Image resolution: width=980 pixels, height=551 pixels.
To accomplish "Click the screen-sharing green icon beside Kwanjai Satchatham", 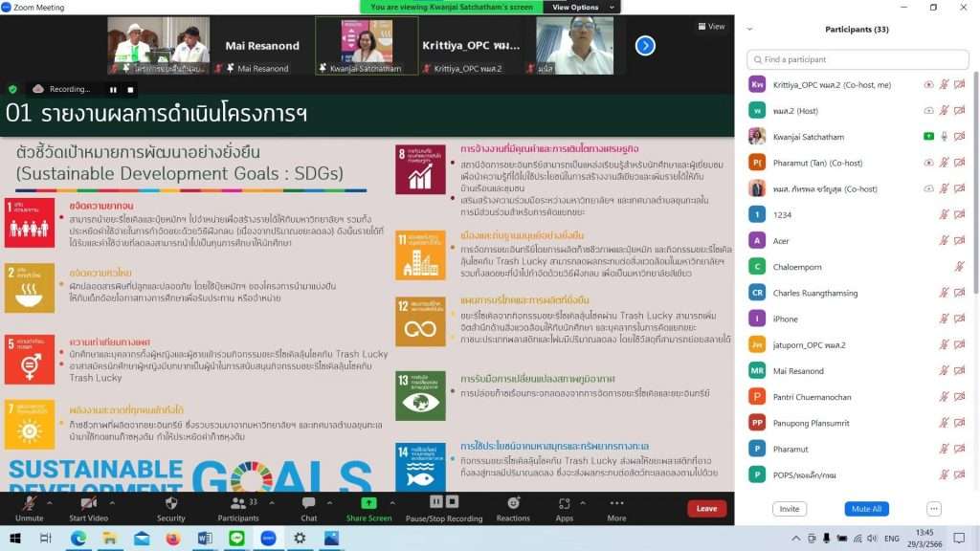I will [928, 137].
